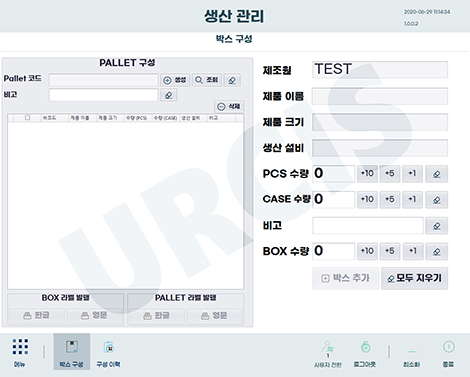Click the BOX 수량 value field
This screenshot has height=377, width=470.
(x=334, y=251)
